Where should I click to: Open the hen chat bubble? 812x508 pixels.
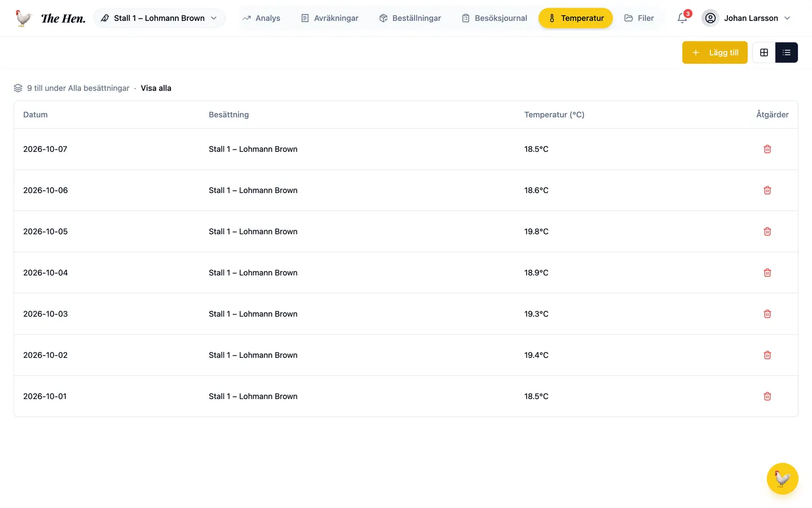(782, 479)
